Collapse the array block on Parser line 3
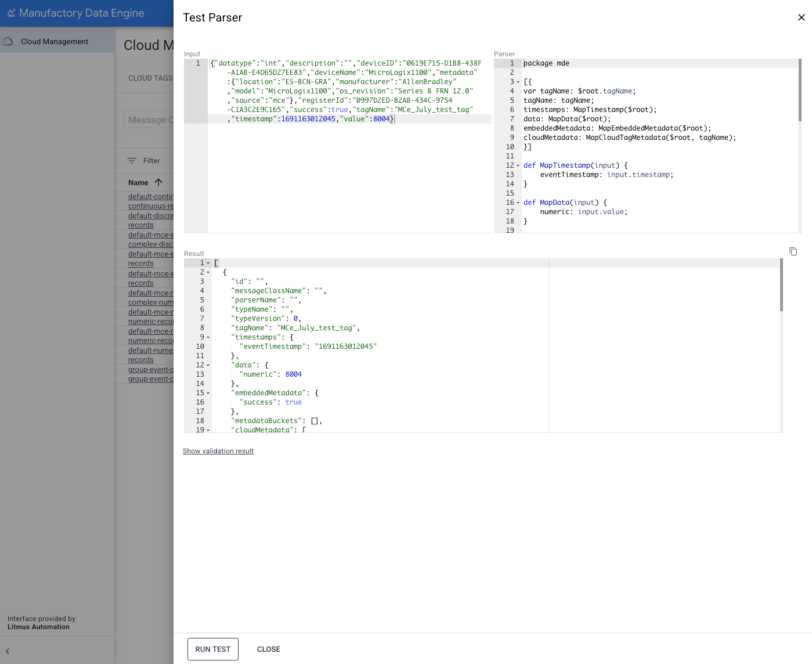812x664 pixels. pyautogui.click(x=517, y=82)
